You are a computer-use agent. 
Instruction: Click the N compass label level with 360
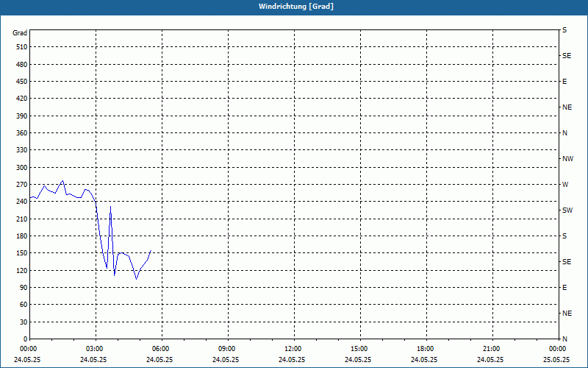[564, 133]
